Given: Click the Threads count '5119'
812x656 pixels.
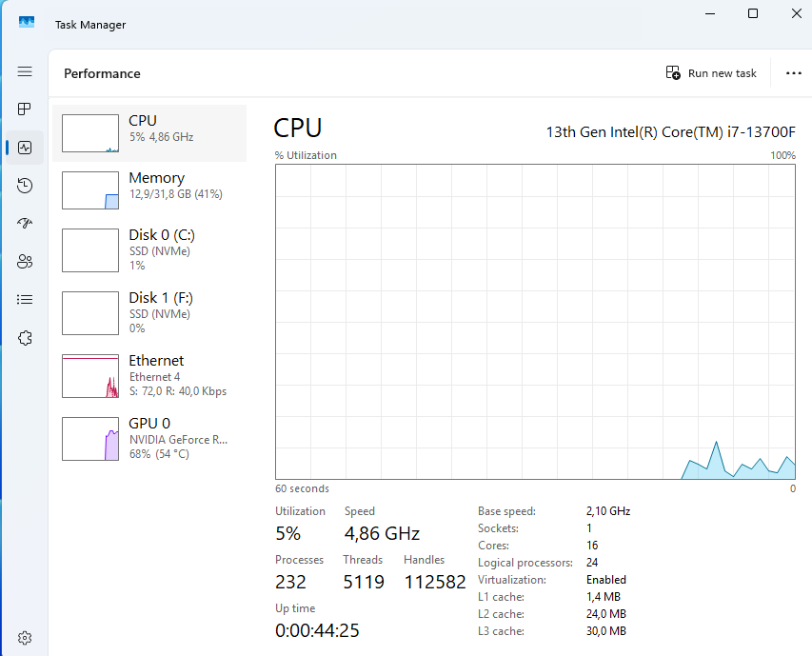Looking at the screenshot, I should click(x=364, y=582).
